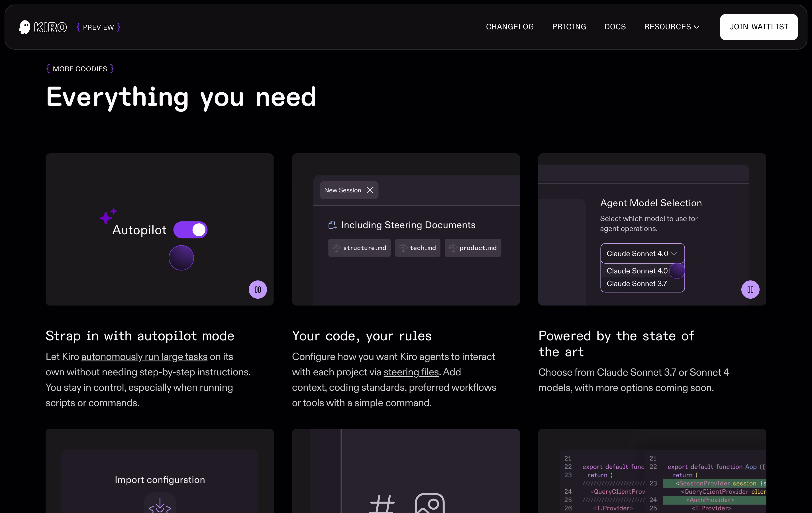Click the Kiro ghost logo icon
The height and width of the screenshot is (513, 812).
pyautogui.click(x=24, y=27)
